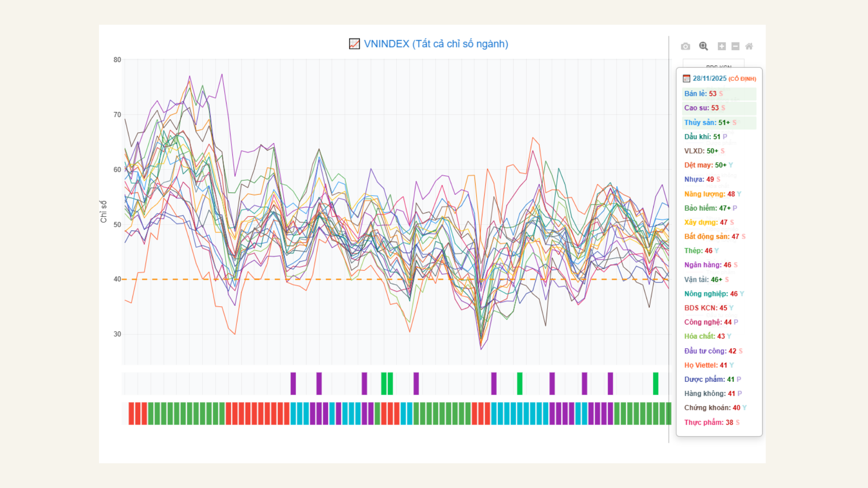Click last green marker in signal strip
The height and width of the screenshot is (488, 868).
coord(656,384)
